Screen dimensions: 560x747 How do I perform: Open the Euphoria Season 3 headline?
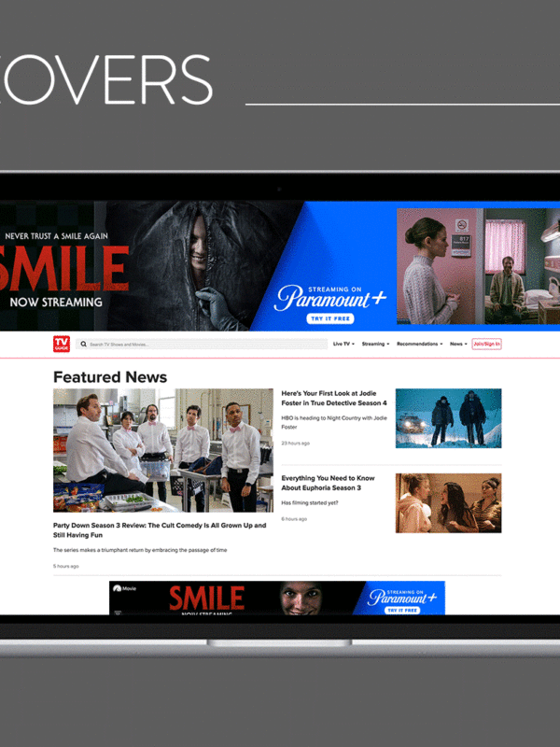328,483
